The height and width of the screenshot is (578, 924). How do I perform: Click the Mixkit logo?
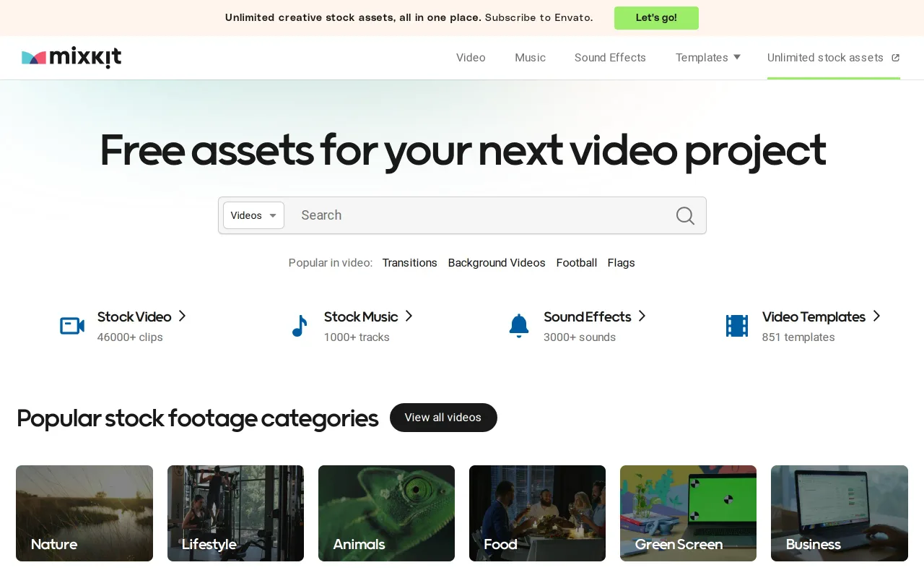point(71,58)
